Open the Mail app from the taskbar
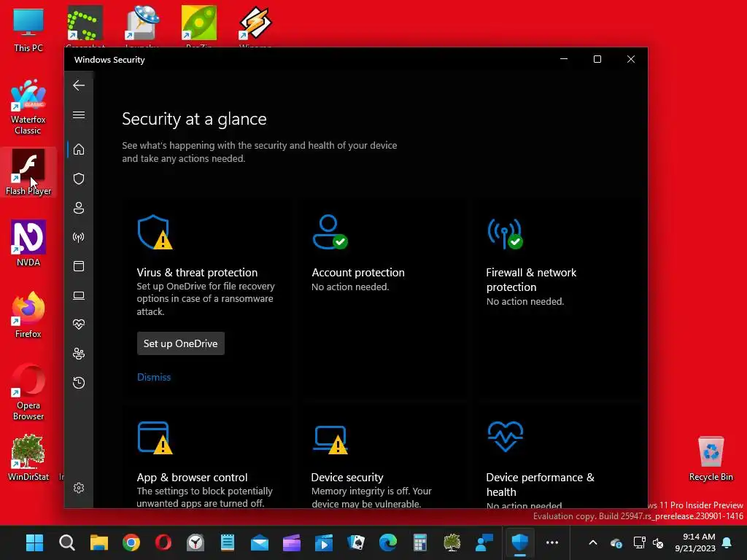This screenshot has width=747, height=560. click(x=260, y=542)
